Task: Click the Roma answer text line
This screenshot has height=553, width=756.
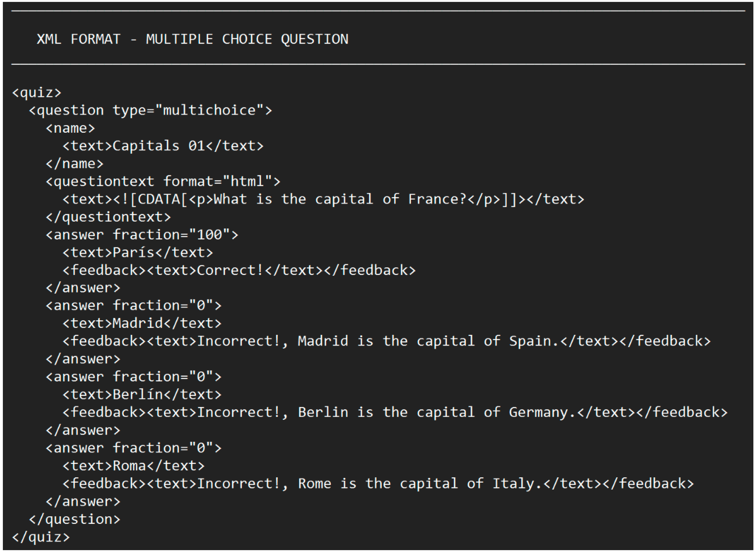Action: coord(134,466)
